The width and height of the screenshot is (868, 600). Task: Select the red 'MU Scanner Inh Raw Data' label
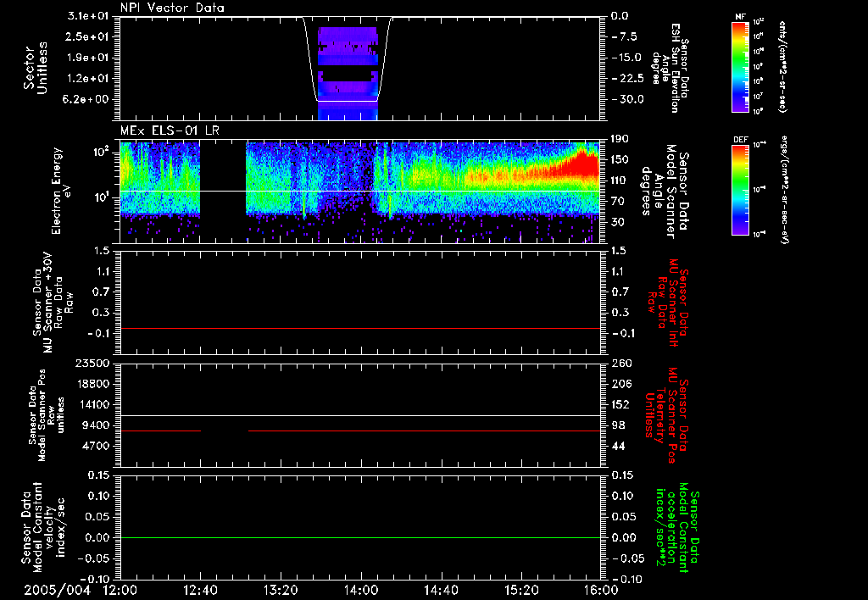click(669, 303)
